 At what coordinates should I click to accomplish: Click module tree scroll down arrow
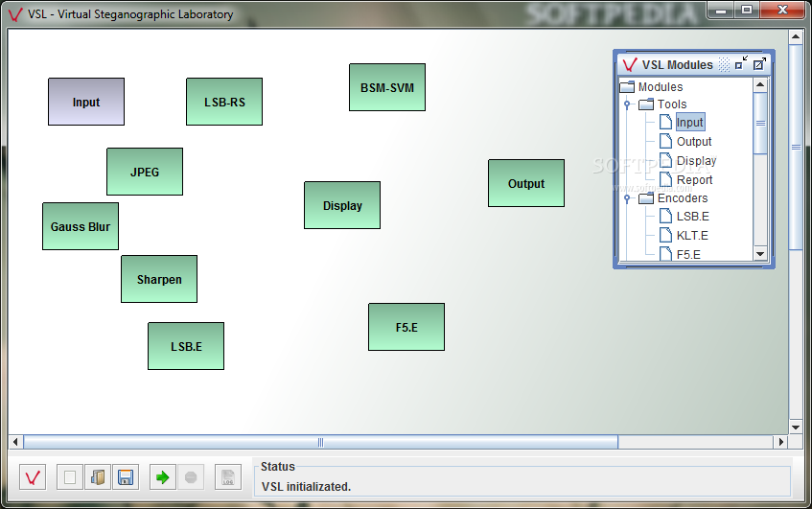pyautogui.click(x=760, y=254)
